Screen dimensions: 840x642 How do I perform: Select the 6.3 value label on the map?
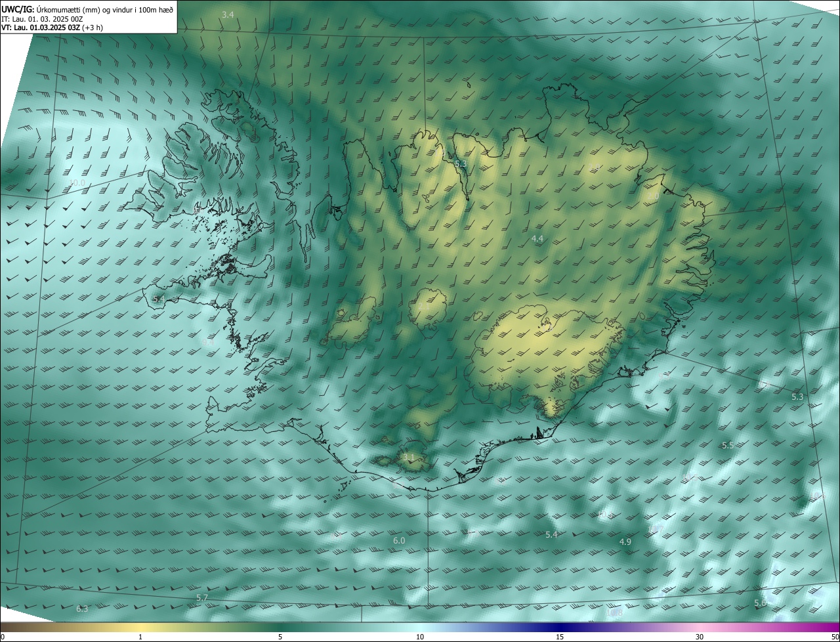[x=82, y=609]
